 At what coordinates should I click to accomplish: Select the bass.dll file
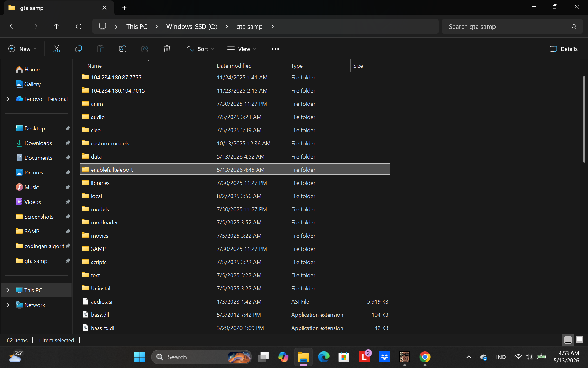(x=100, y=315)
